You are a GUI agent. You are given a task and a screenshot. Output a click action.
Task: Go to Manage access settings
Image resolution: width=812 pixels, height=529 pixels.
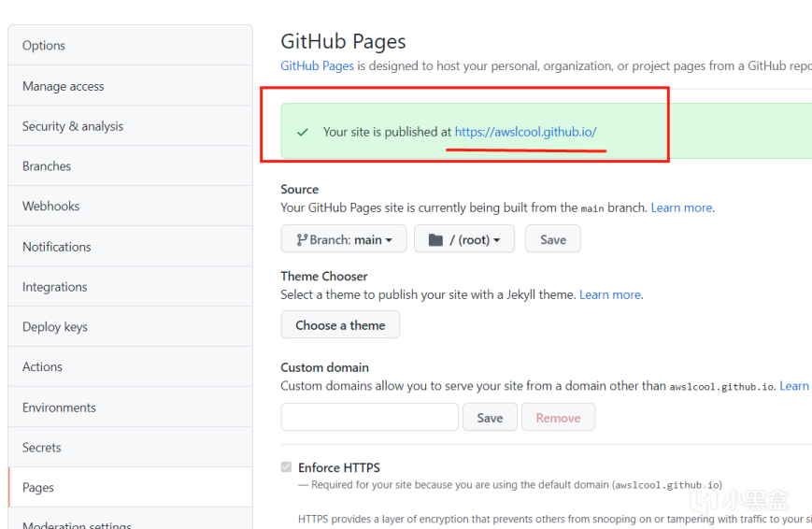[64, 86]
